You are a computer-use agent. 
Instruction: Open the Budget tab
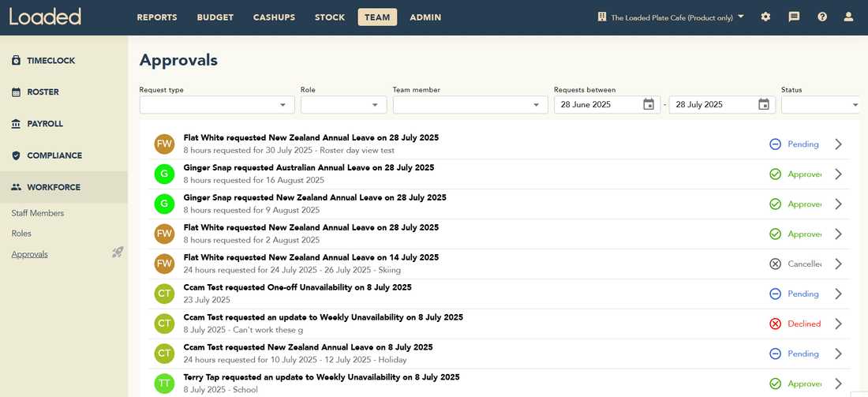(215, 17)
